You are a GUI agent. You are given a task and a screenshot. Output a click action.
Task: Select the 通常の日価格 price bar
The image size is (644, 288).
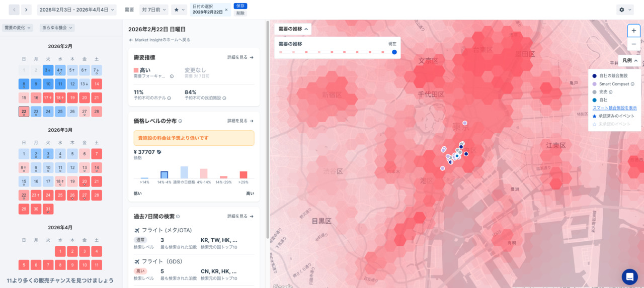(184, 172)
